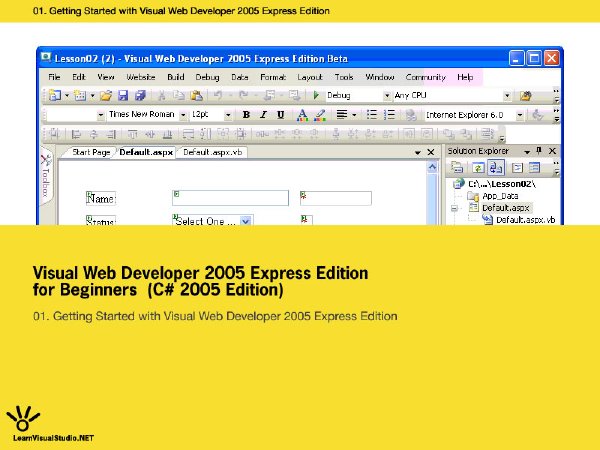This screenshot has width=600, height=450.
Task: Click the Paste clipboard icon
Action: tap(196, 95)
